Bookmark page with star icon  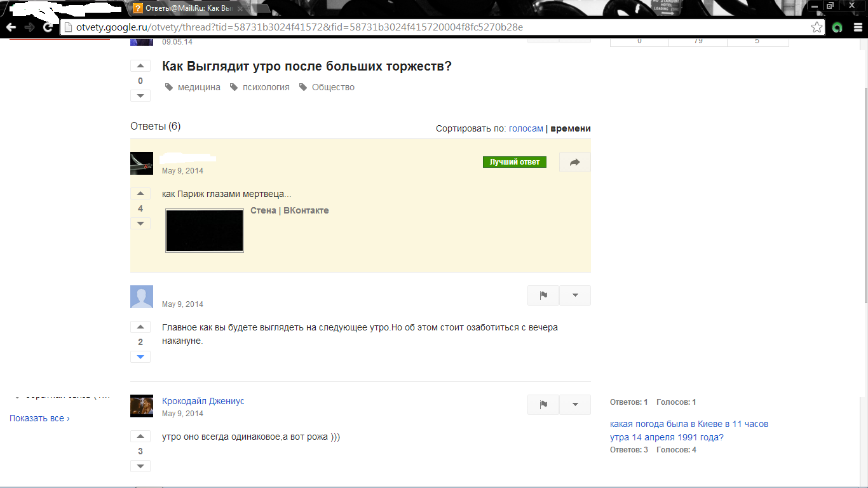(x=817, y=27)
